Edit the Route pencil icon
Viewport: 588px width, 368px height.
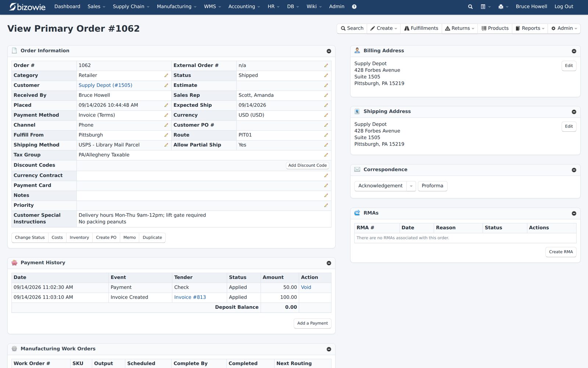point(326,135)
